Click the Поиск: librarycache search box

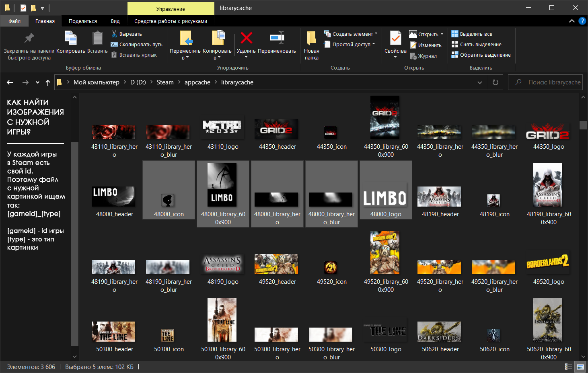(546, 82)
